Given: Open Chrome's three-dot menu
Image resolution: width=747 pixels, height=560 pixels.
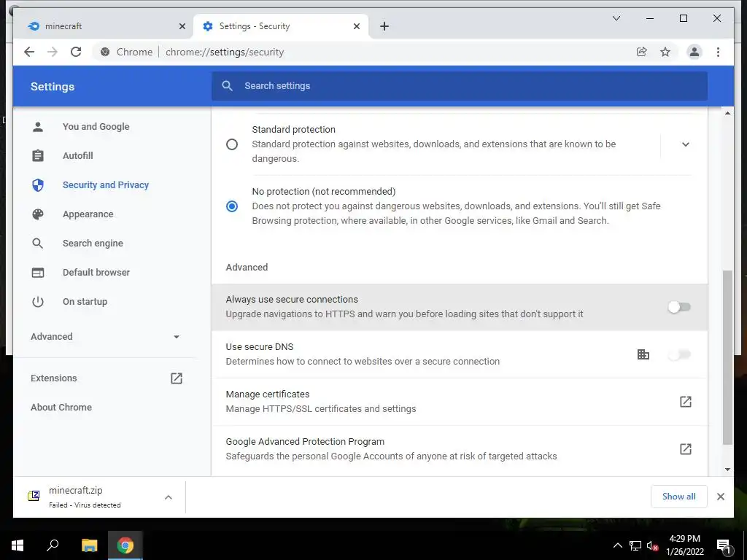Looking at the screenshot, I should 718,52.
